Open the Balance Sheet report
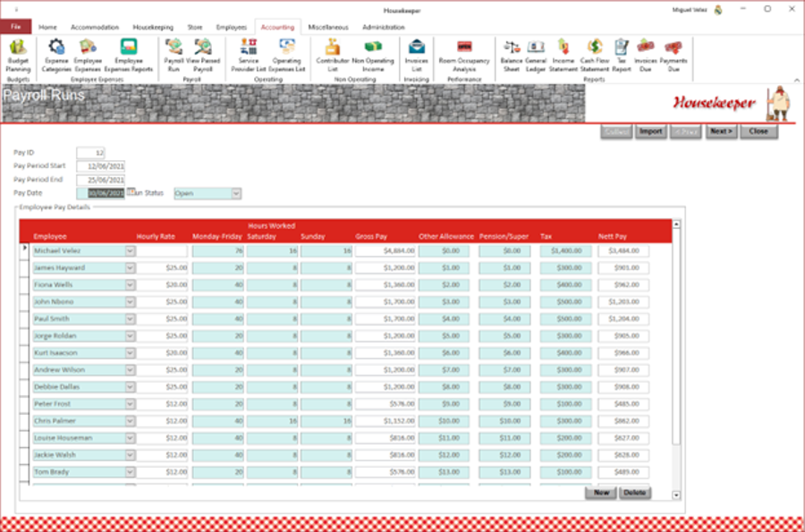805x532 pixels. pos(511,55)
